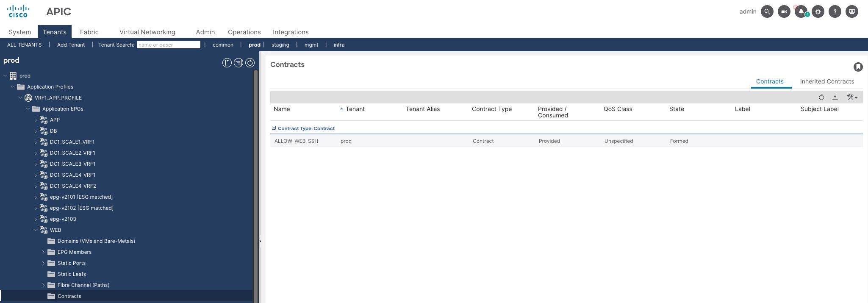Select the ALLOW_WEB_SSH contract row
The image size is (868, 303).
pos(566,141)
